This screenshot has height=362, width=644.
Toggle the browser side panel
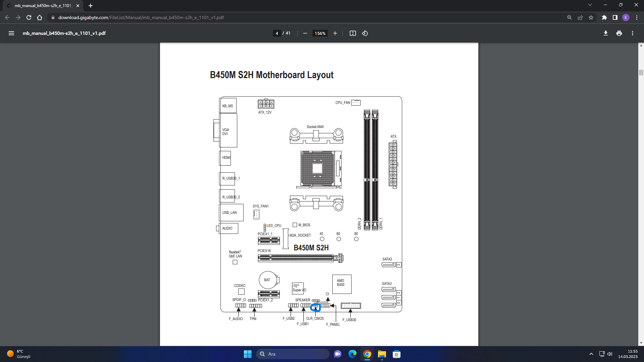[x=615, y=17]
